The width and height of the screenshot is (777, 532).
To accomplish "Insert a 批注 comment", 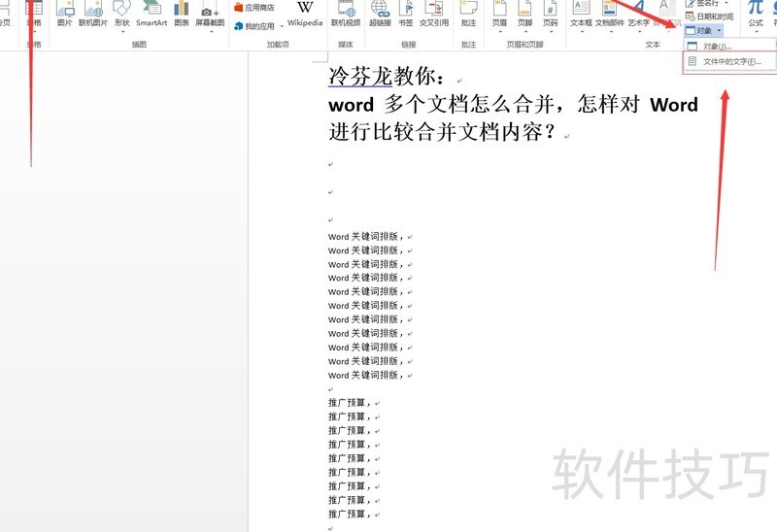I will tap(468, 14).
